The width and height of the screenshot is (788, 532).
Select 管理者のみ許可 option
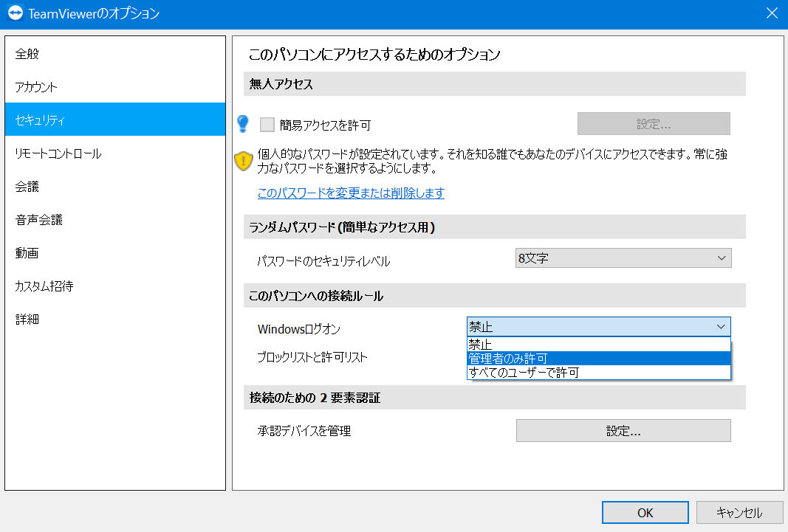[x=598, y=359]
